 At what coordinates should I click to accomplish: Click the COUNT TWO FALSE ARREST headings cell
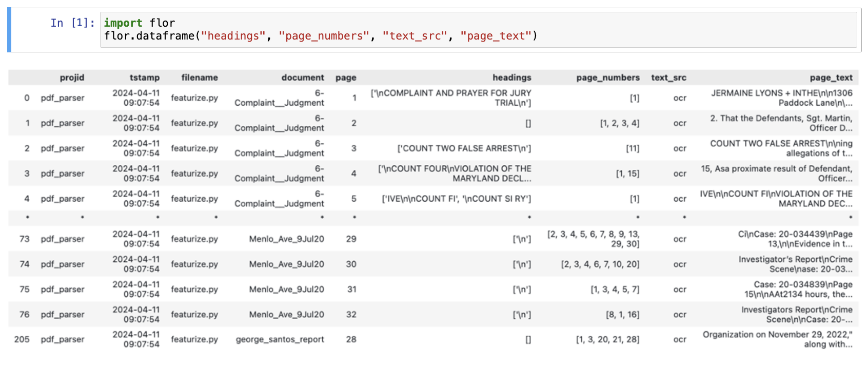464,148
